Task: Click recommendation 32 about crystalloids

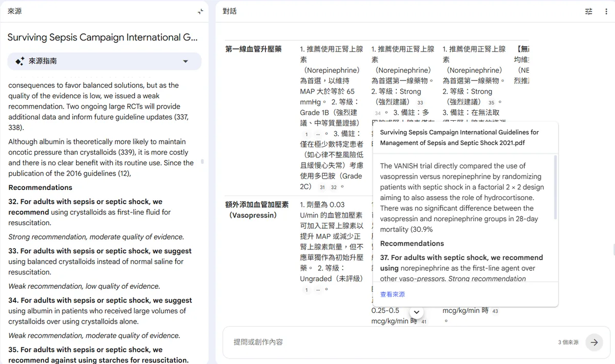Action: pyautogui.click(x=90, y=212)
